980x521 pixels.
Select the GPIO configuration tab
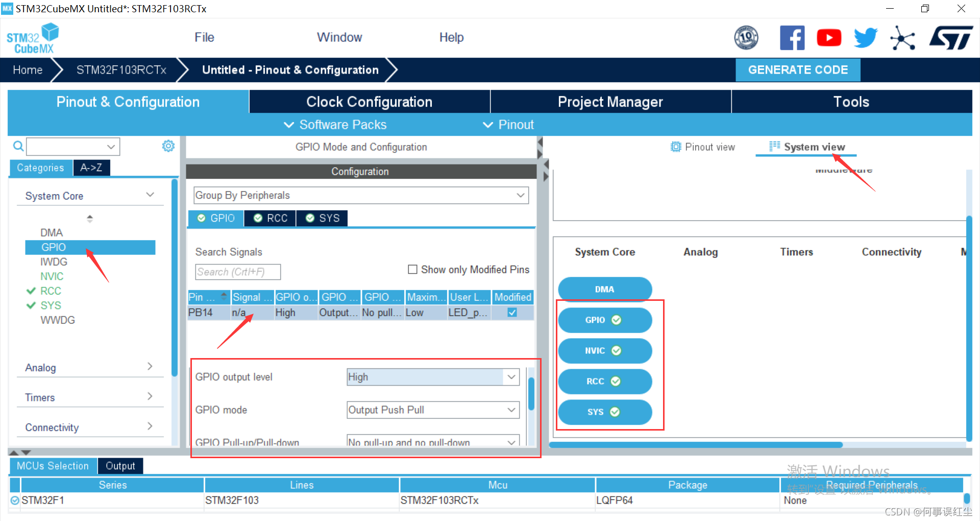[x=216, y=218]
